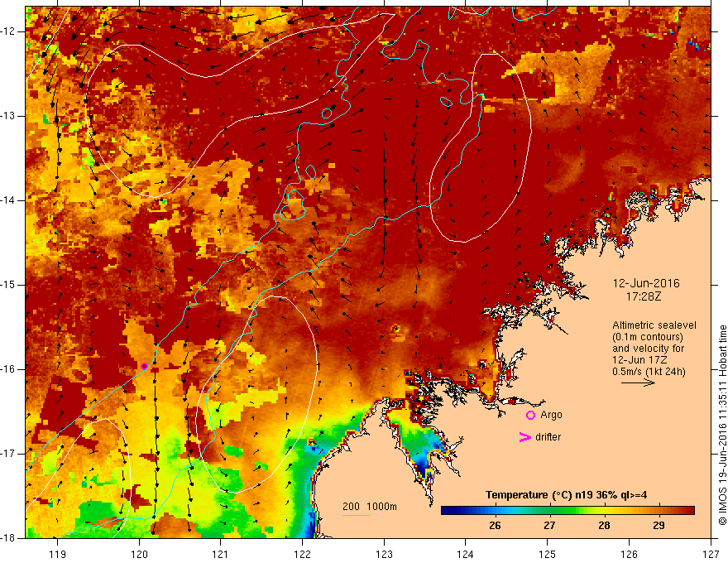Click the -13 latitude axis label
This screenshot has width=728, height=563.
(8, 116)
